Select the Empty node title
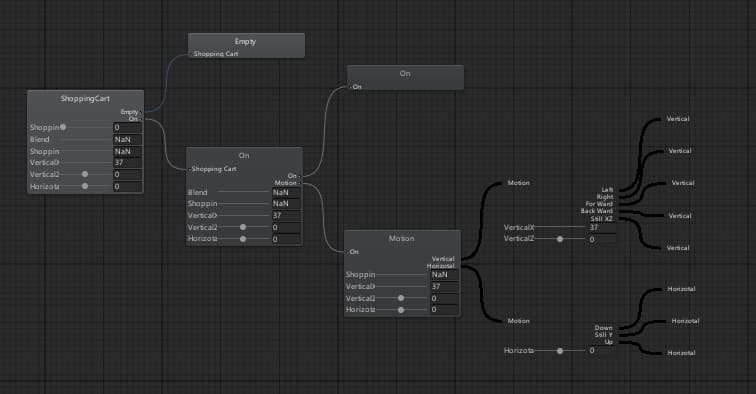Viewport: 756px width, 394px height. click(x=245, y=41)
